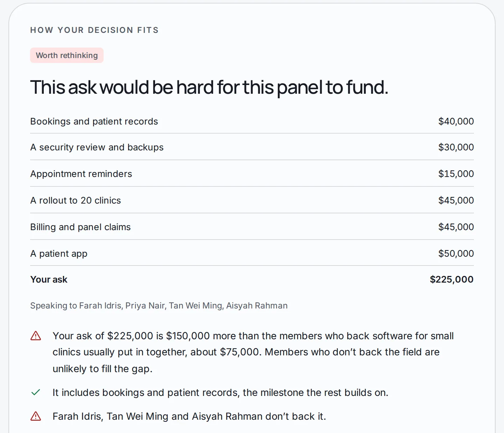Click the Your ask total label

point(49,279)
